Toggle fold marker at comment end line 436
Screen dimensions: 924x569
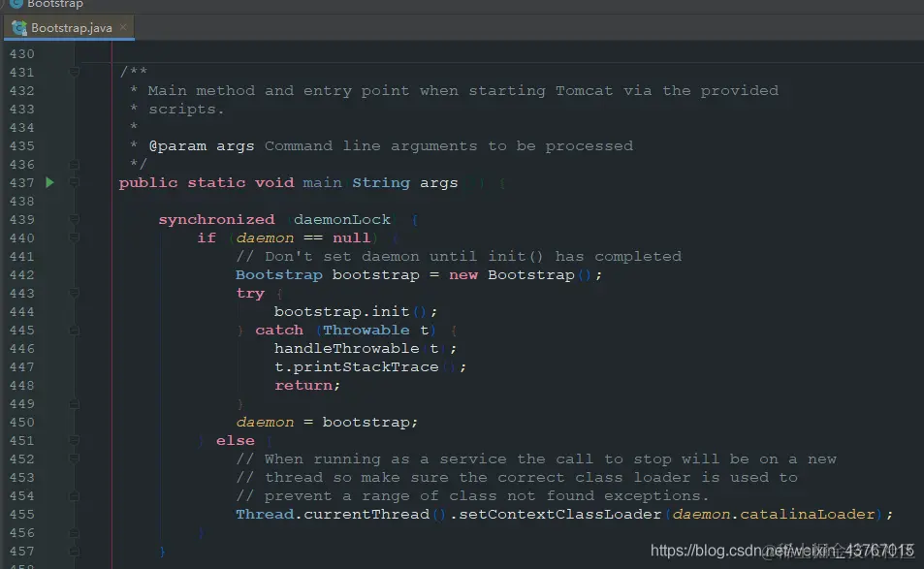click(x=75, y=165)
